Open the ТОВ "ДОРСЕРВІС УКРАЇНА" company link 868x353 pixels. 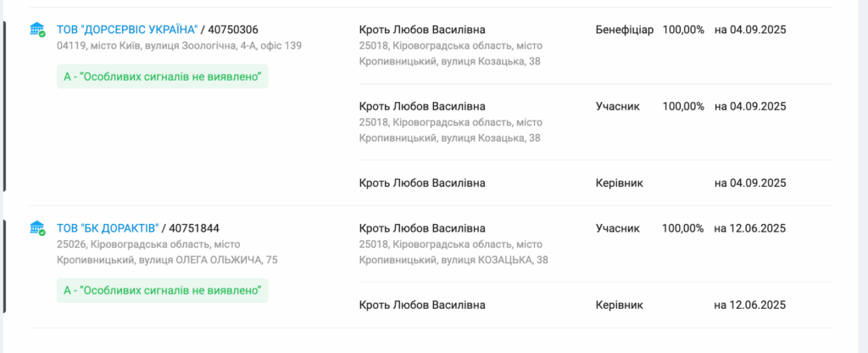(127, 30)
